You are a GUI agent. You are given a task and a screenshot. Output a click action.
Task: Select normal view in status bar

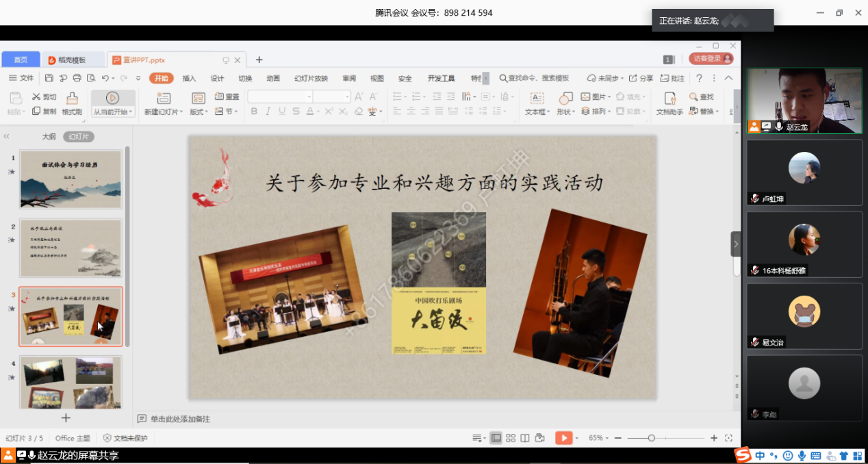coord(496,438)
